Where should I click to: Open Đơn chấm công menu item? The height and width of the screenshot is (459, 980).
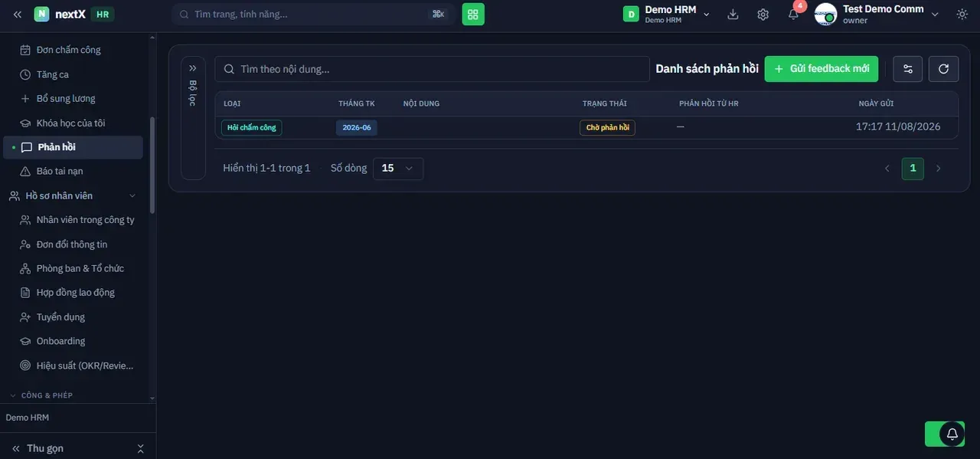[73, 50]
